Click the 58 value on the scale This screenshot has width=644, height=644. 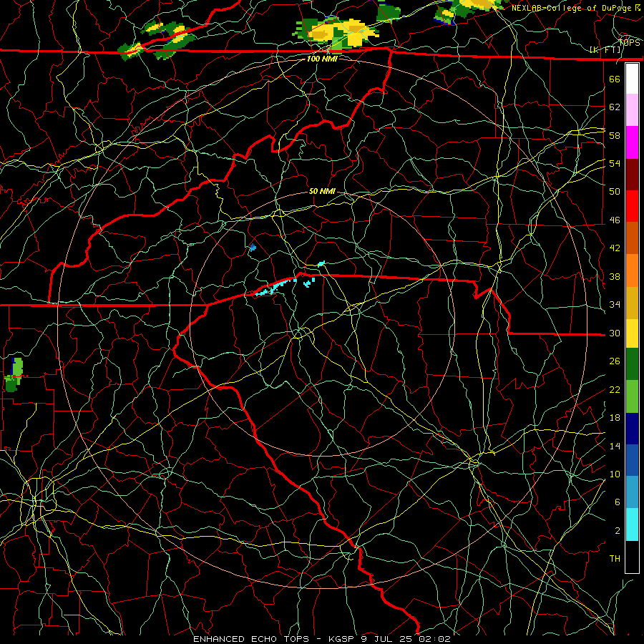615,135
